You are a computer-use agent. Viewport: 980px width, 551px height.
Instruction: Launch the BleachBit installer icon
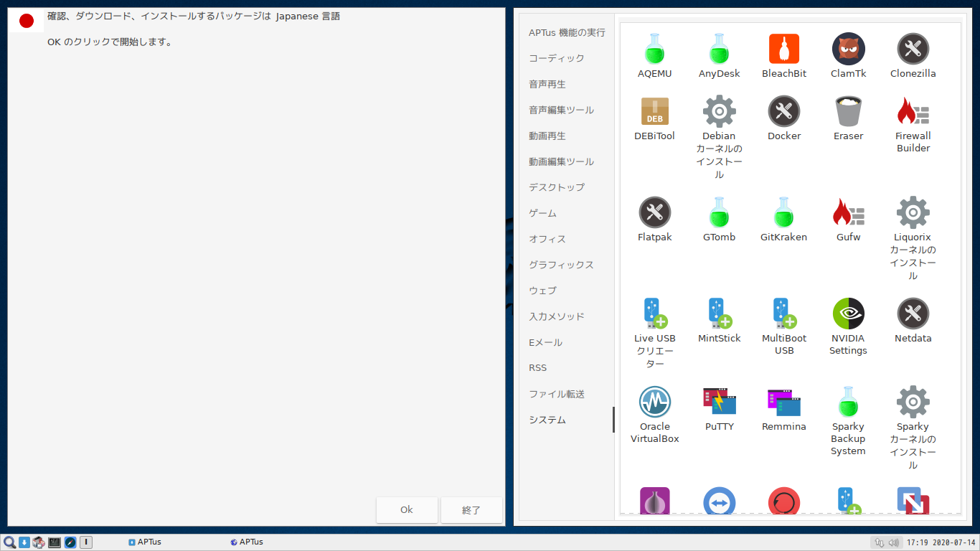(x=784, y=49)
